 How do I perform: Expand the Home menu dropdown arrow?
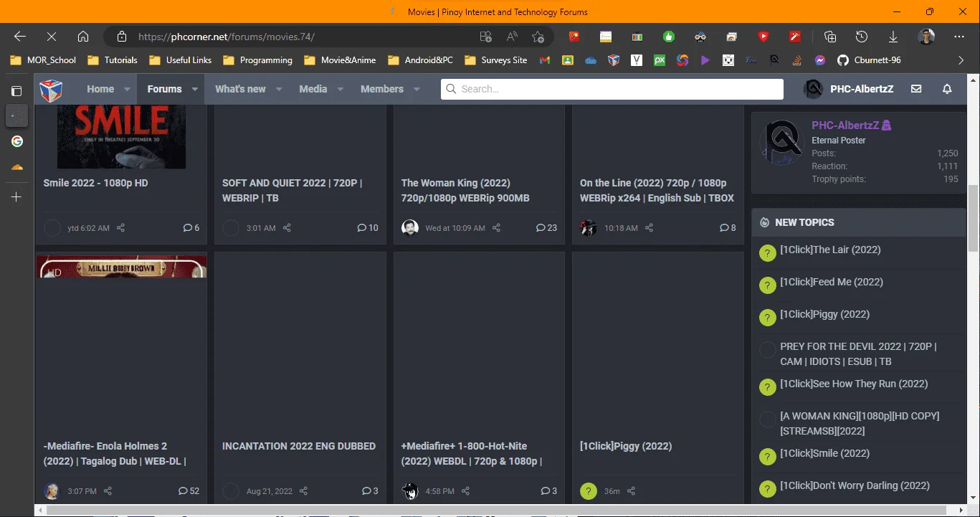[x=127, y=89]
